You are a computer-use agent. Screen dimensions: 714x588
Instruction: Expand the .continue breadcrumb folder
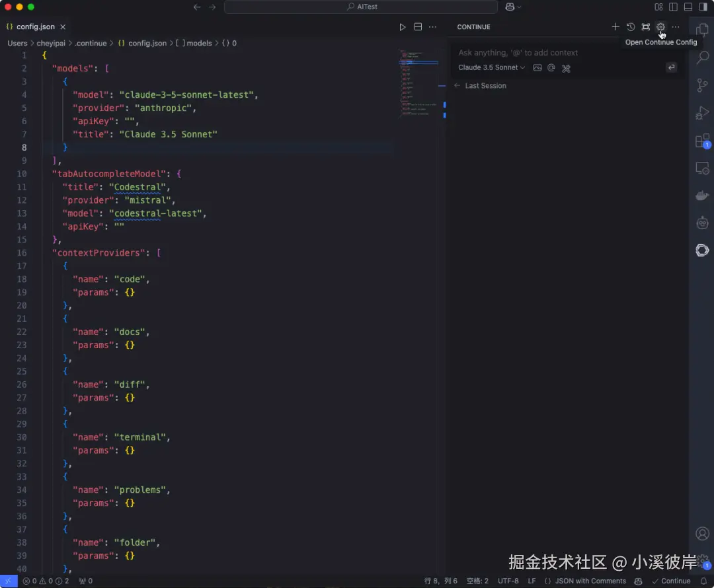(91, 43)
